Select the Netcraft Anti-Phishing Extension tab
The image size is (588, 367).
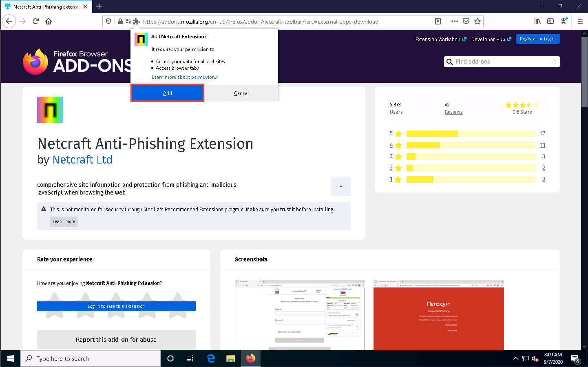coord(46,7)
